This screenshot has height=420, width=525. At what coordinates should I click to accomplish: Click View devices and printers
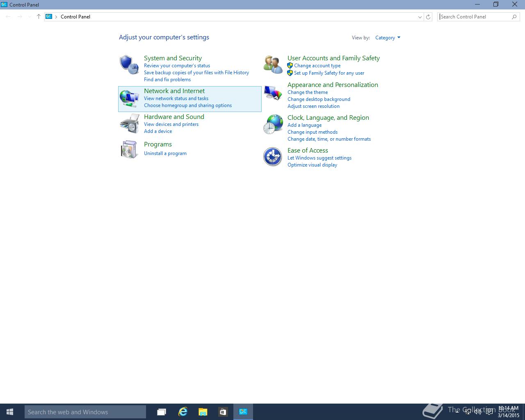coord(171,124)
